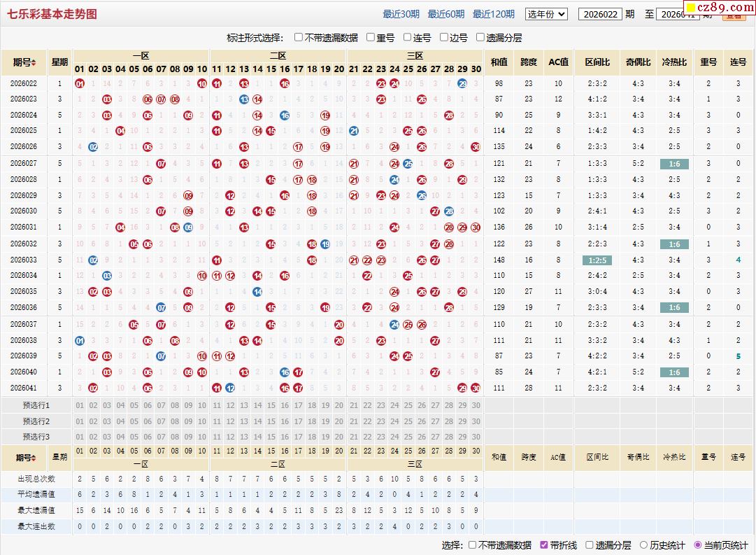Click highlighted 1:6 in row 2026027

(x=674, y=164)
